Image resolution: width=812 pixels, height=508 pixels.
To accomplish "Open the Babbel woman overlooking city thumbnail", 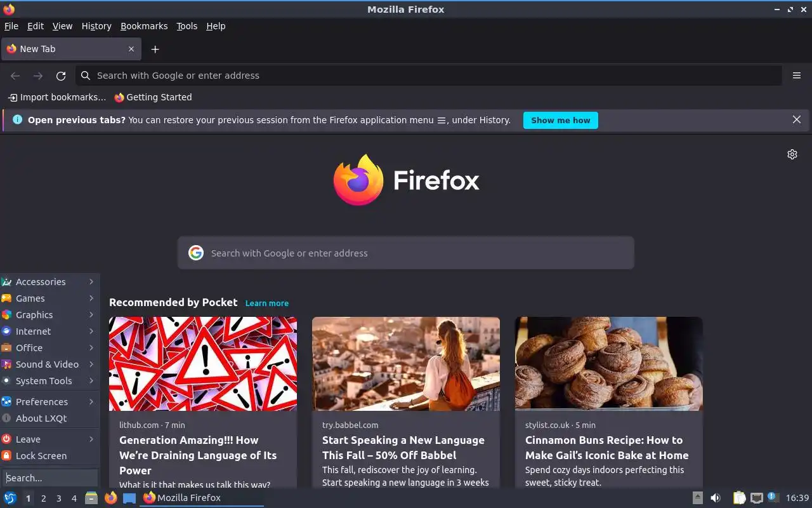I will [x=406, y=364].
